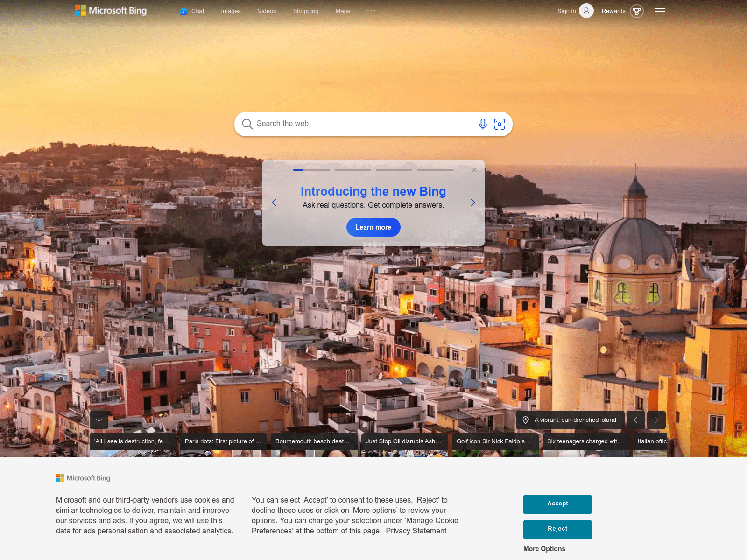Select the first promo slide indicator
The width and height of the screenshot is (747, 560).
point(311,170)
